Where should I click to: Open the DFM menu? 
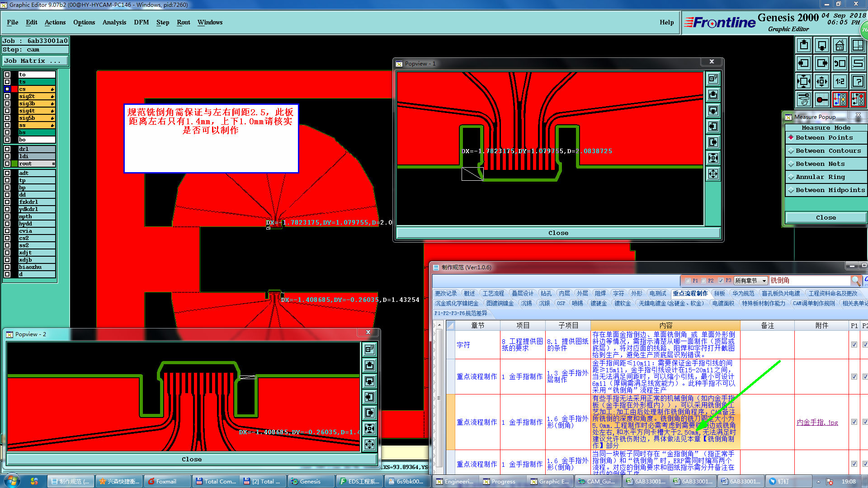click(141, 22)
